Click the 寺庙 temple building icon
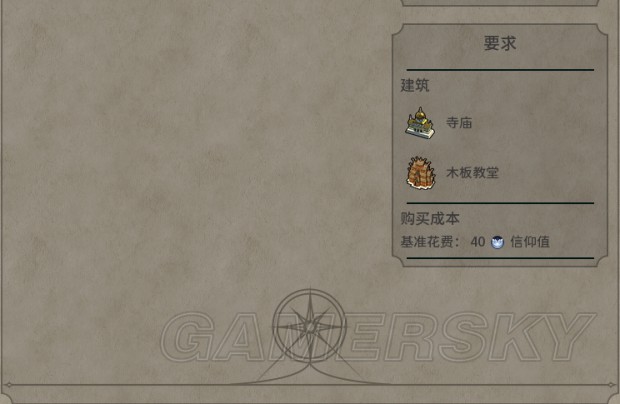The width and height of the screenshot is (620, 404). pos(420,123)
